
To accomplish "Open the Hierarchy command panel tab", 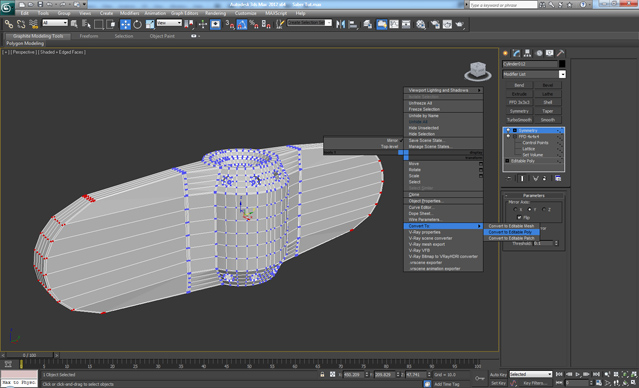I will pos(527,53).
